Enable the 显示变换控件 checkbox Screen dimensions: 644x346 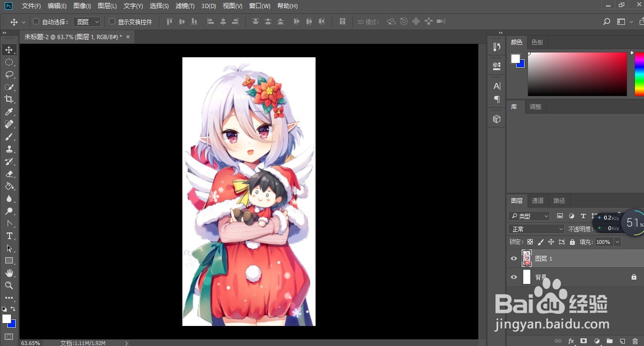coord(112,21)
